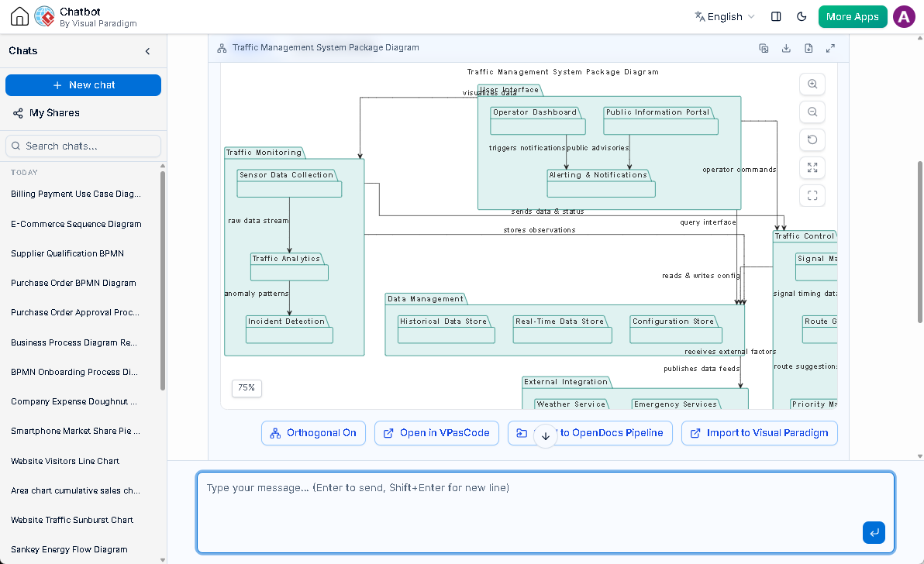
Task: Select the Operator Dashboard package
Action: (x=537, y=120)
